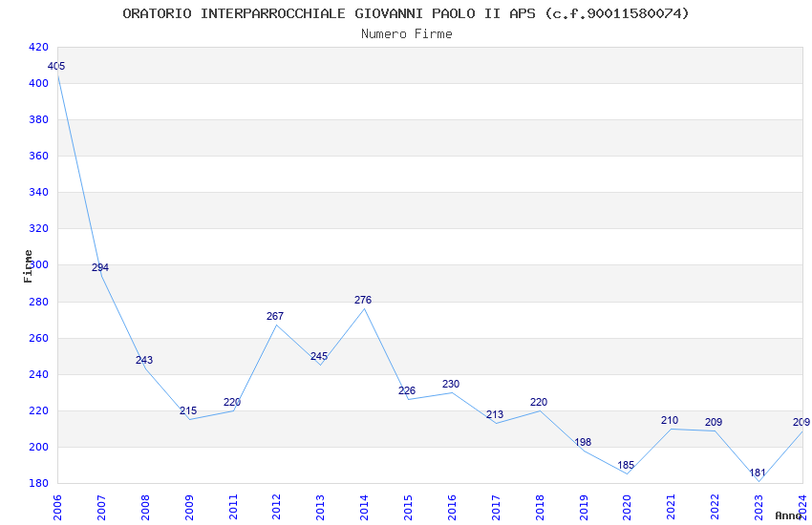Click the 280 tick label on y-axis
The width and height of the screenshot is (812, 525).
(38, 302)
